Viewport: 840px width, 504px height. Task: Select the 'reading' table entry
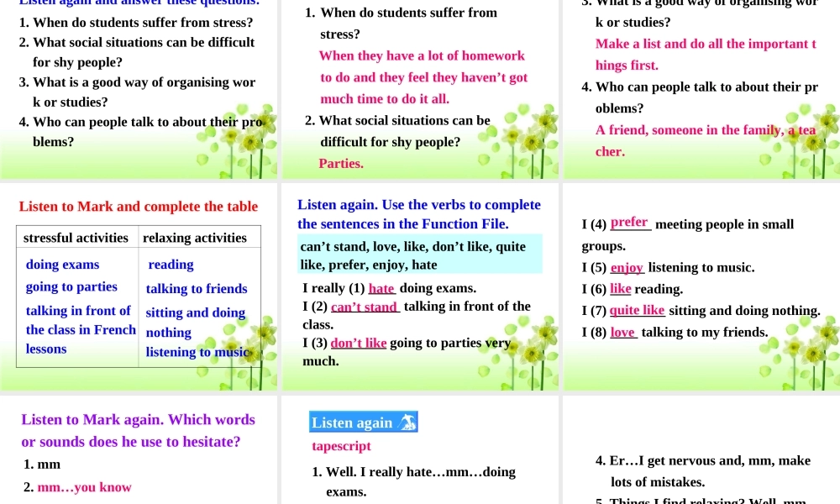pos(171,265)
